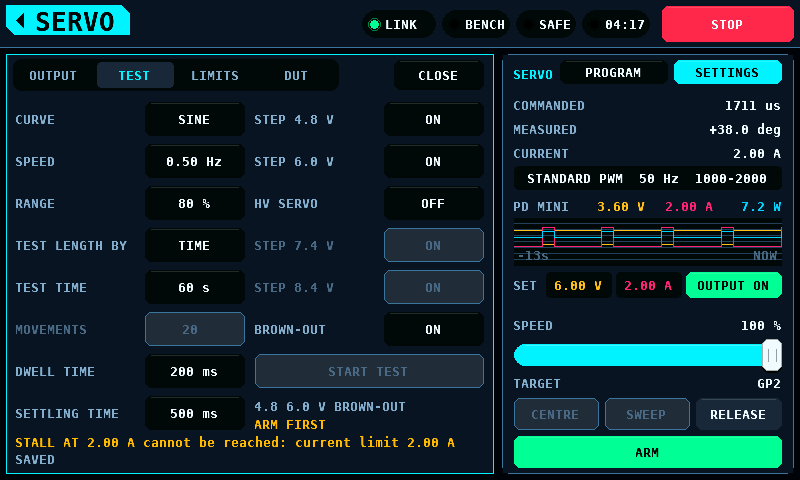Hit the red STOP button
Screen dimensions: 800x480
[x=728, y=24]
